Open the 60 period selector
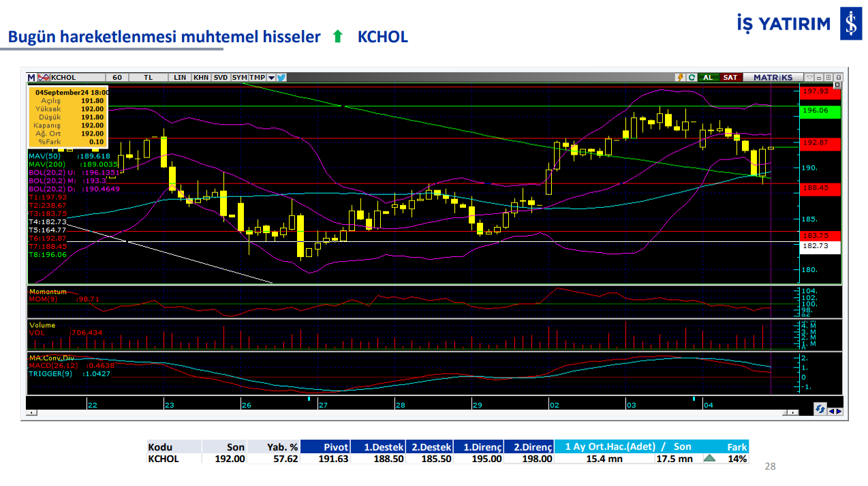The height and width of the screenshot is (486, 868). pos(117,78)
